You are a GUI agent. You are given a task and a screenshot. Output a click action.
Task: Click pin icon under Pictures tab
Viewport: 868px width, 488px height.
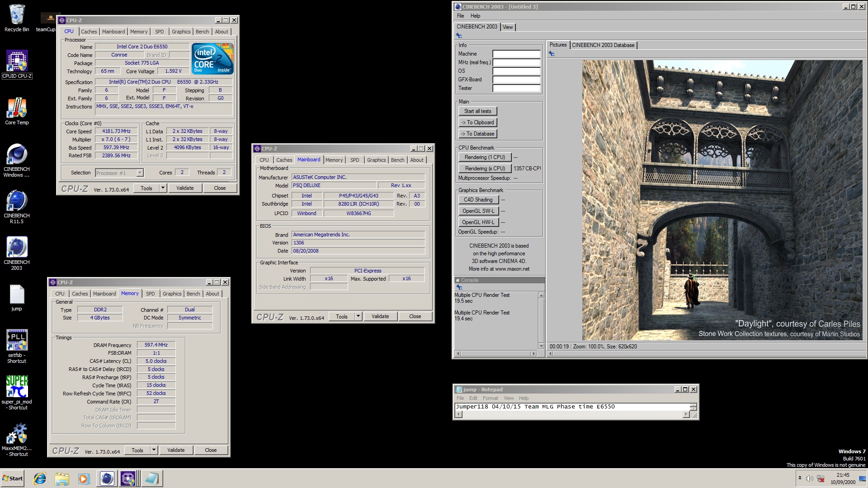click(552, 54)
